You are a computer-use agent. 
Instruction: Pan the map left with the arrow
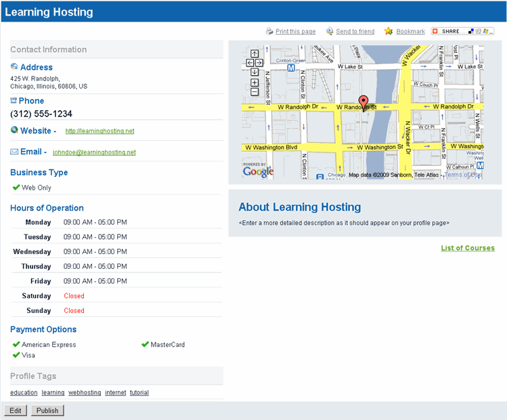point(250,63)
